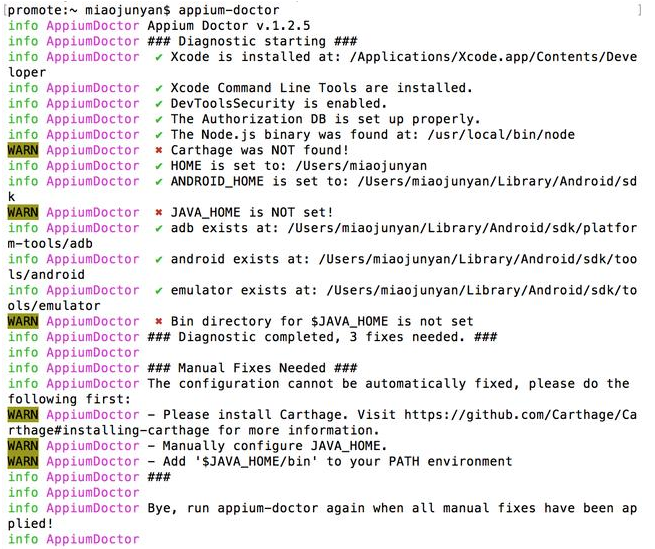
Task: Click the checkmark before "emulator exists at"
Action: click(159, 290)
